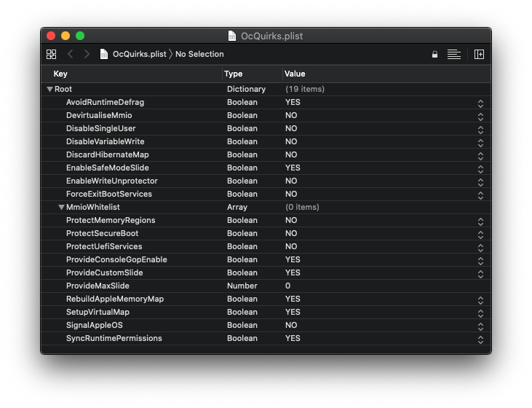The image size is (532, 408).
Task: Open value popup for DisableVariableWrite
Action: [480, 143]
